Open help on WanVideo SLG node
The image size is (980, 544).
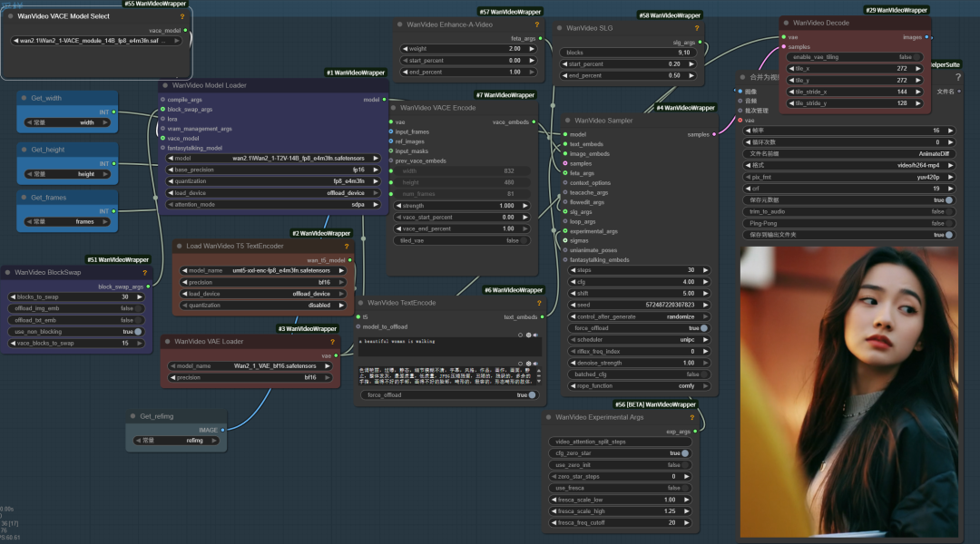[696, 28]
